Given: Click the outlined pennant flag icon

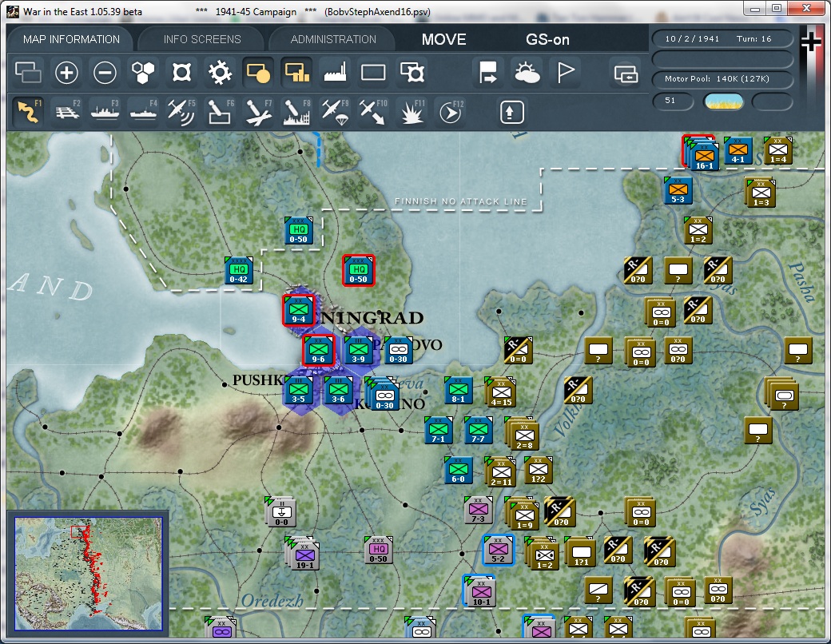Looking at the screenshot, I should point(565,72).
